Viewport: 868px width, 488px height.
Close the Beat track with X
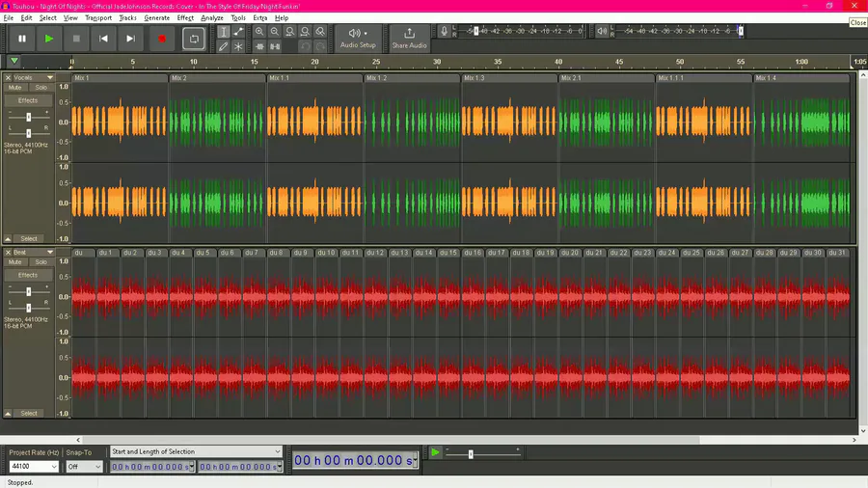8,253
